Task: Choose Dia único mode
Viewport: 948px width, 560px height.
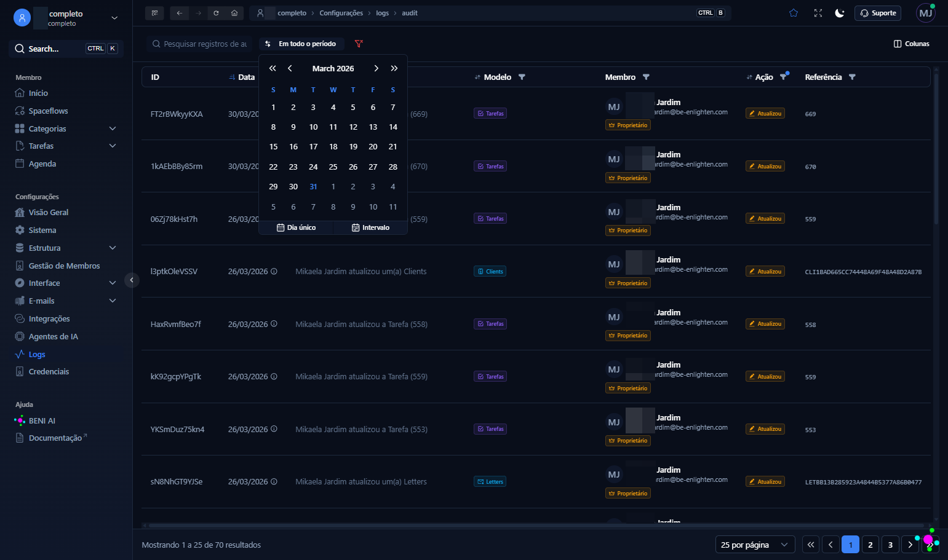Action: point(296,227)
